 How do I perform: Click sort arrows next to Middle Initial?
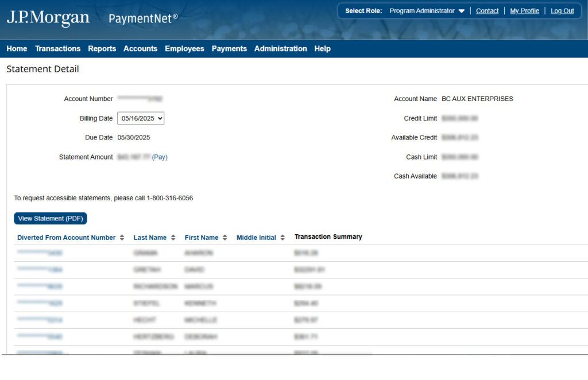283,238
